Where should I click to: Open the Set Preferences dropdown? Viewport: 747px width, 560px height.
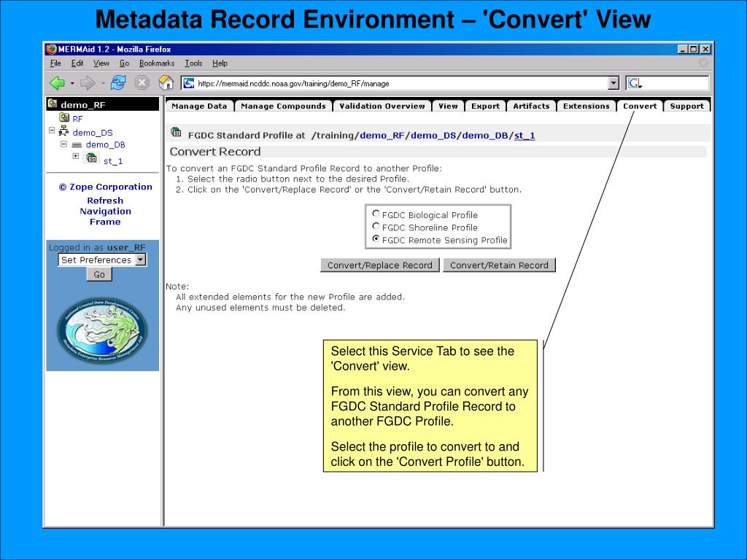click(x=102, y=260)
